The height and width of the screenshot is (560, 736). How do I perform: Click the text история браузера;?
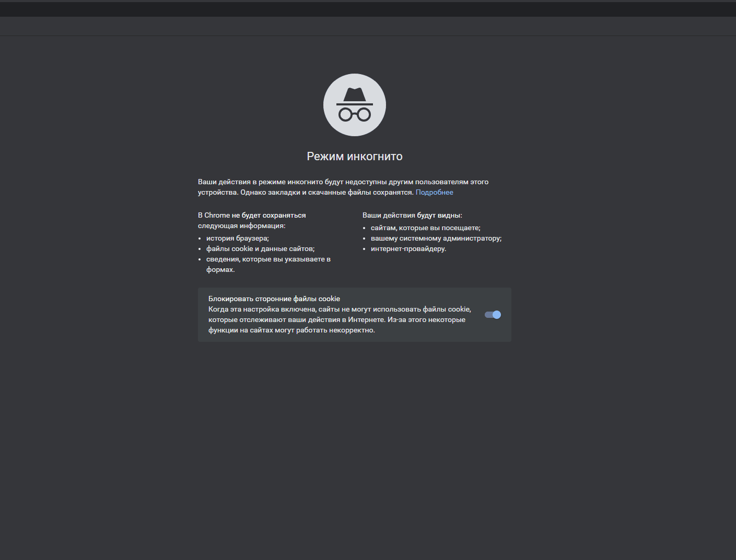pyautogui.click(x=238, y=239)
